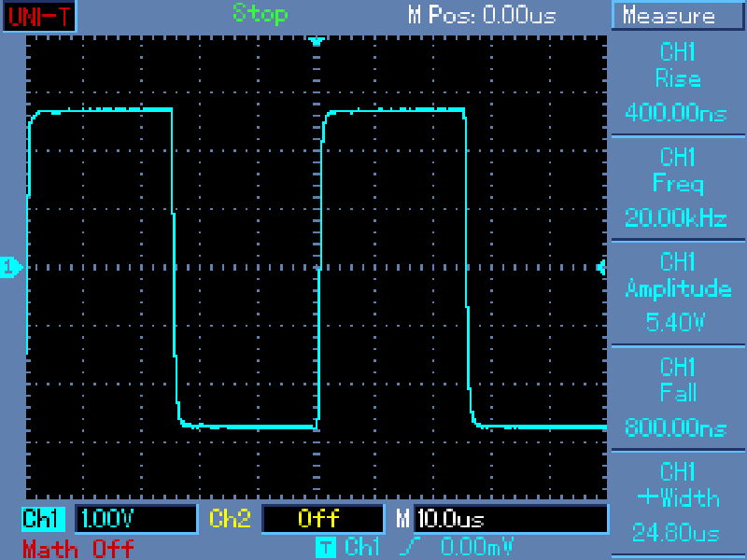This screenshot has width=747, height=560.
Task: Click the Ch2 Off status field
Action: [x=323, y=519]
